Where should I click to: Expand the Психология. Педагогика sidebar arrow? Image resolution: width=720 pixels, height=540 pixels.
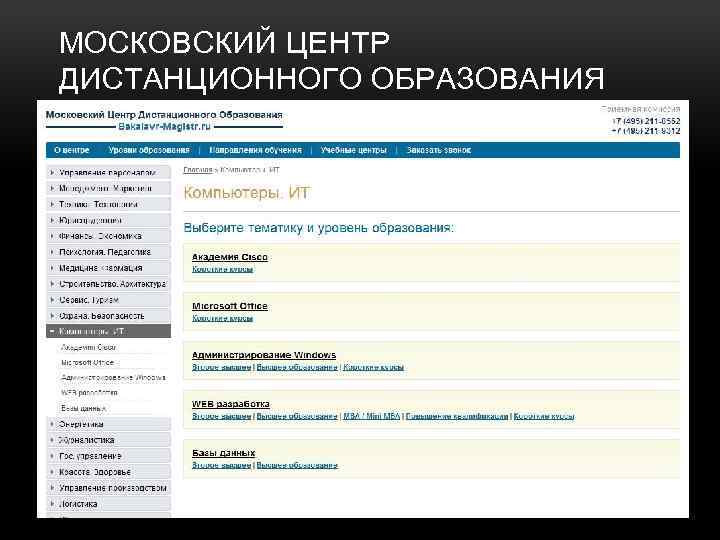click(52, 252)
